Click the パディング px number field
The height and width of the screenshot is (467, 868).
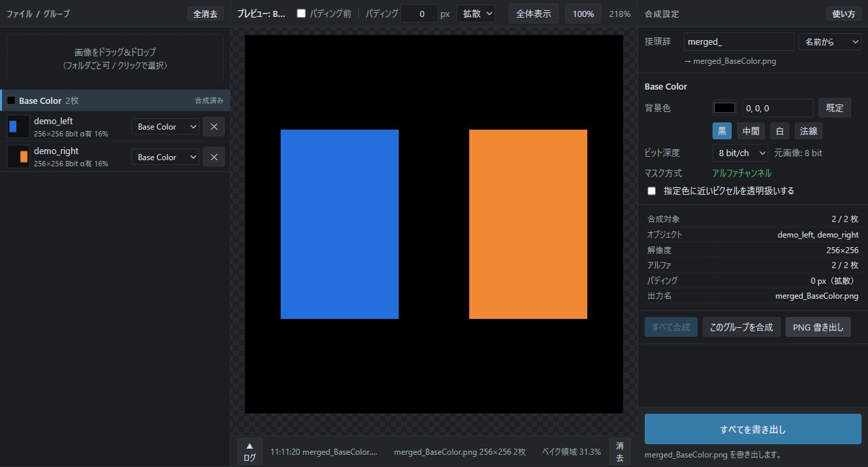pos(419,14)
